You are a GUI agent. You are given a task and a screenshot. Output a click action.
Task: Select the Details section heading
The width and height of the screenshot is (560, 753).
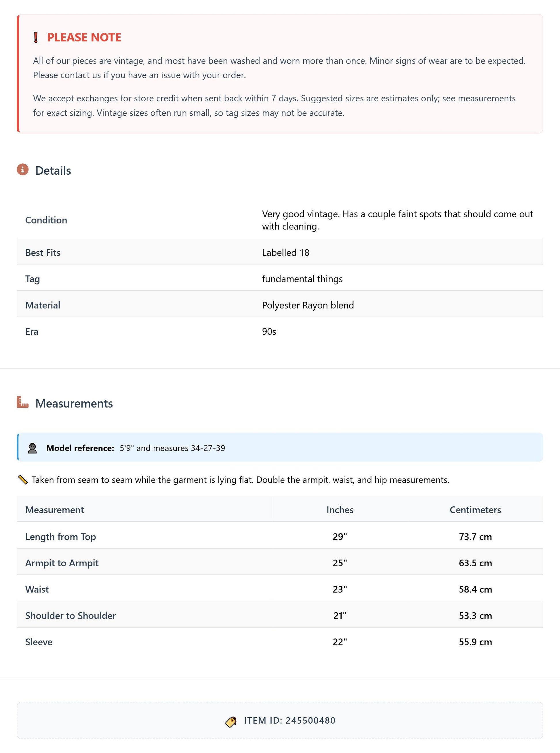pyautogui.click(x=53, y=170)
